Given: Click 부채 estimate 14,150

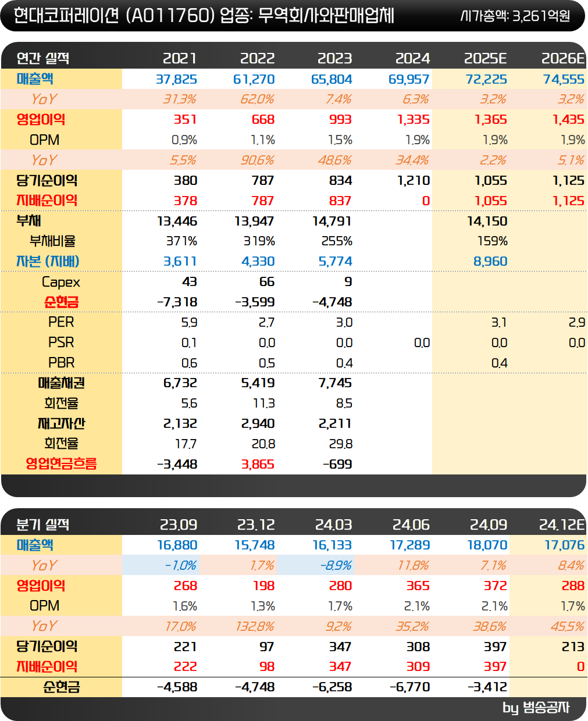Looking at the screenshot, I should click(x=487, y=222).
